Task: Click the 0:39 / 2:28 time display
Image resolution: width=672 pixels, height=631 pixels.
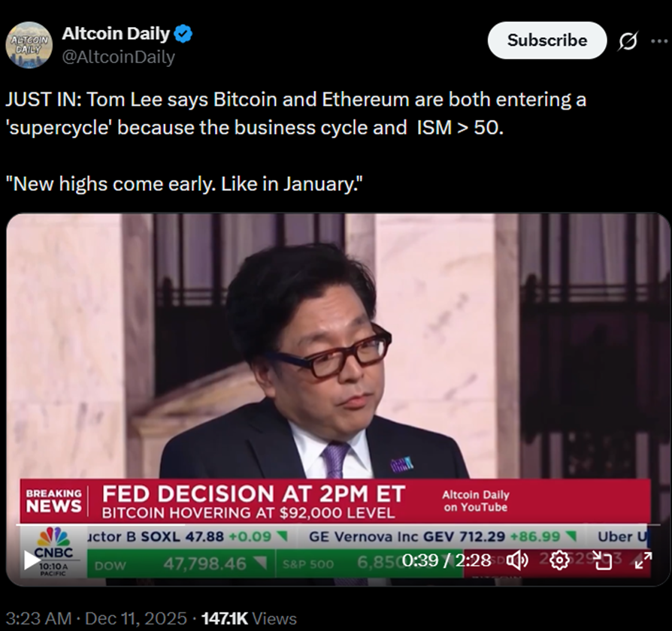Action: click(x=446, y=560)
